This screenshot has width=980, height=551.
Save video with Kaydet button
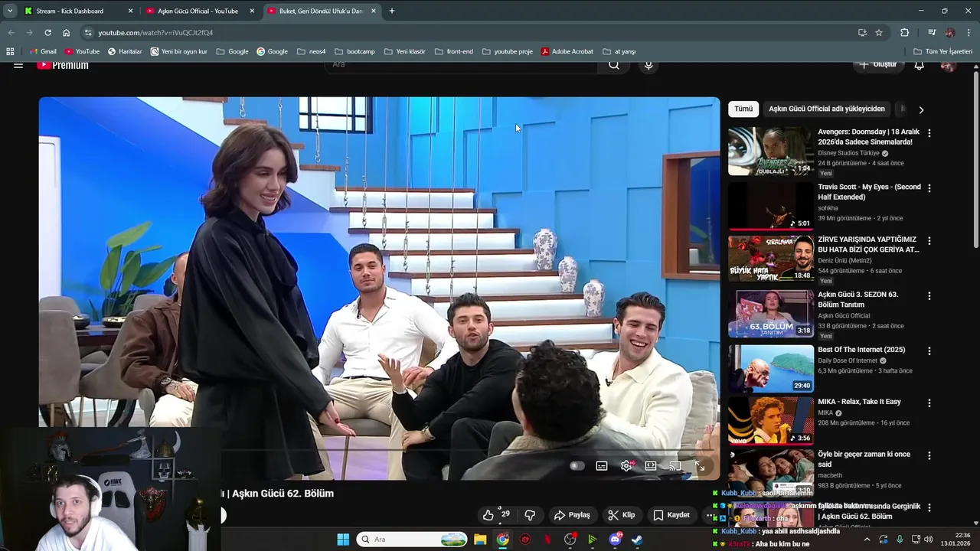click(671, 515)
